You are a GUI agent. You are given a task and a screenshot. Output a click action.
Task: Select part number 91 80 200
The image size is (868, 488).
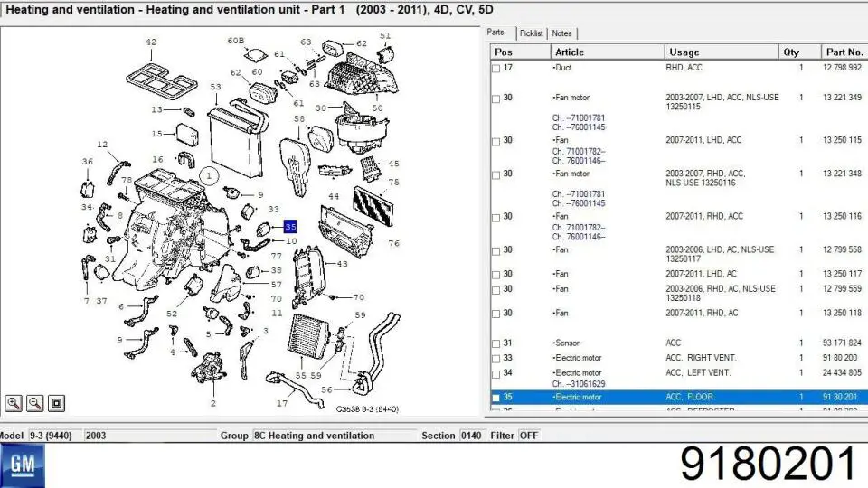click(840, 358)
